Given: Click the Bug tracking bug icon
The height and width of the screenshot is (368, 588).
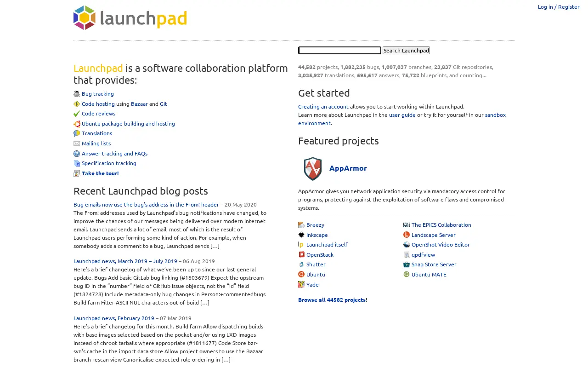Looking at the screenshot, I should 77,94.
